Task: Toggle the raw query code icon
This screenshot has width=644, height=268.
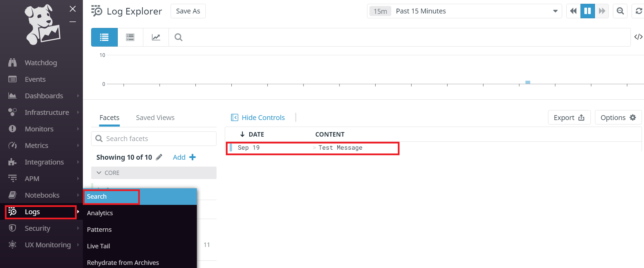Action: pyautogui.click(x=638, y=37)
